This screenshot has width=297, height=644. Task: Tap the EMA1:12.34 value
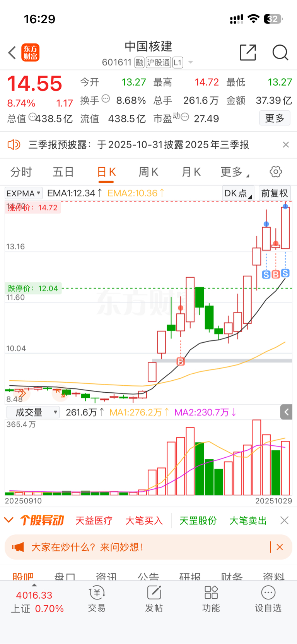click(75, 193)
